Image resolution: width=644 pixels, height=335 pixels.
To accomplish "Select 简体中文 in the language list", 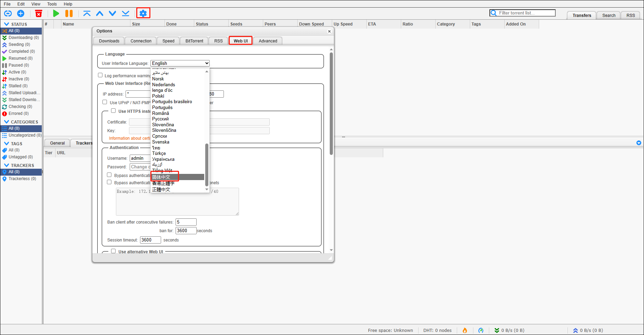I will coord(161,177).
